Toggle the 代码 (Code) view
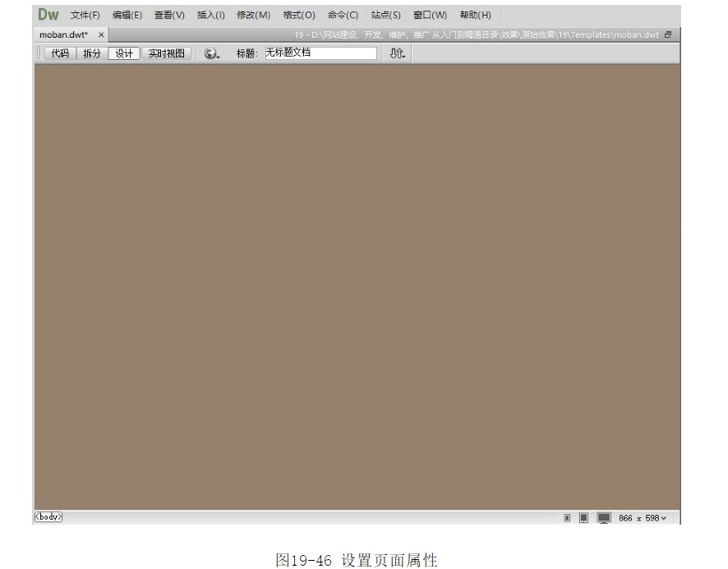The image size is (728, 569). point(60,53)
